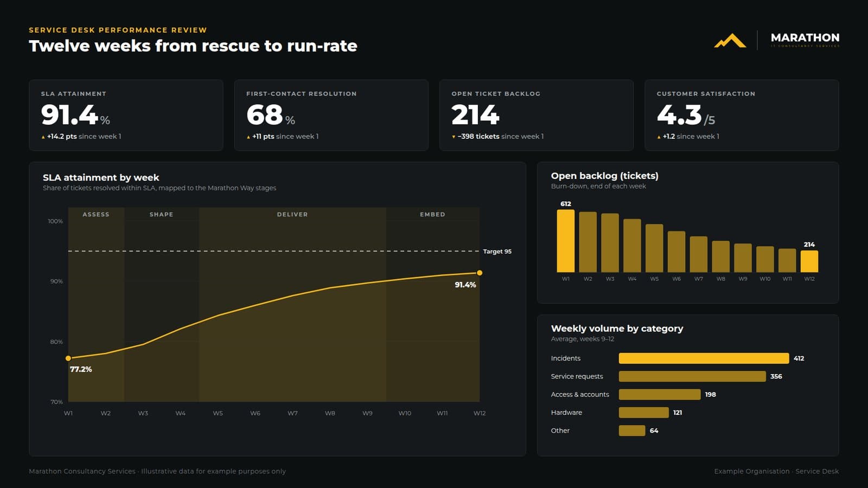Image resolution: width=868 pixels, height=488 pixels.
Task: Click the W6 bar in Open backlog chart
Action: [676, 252]
